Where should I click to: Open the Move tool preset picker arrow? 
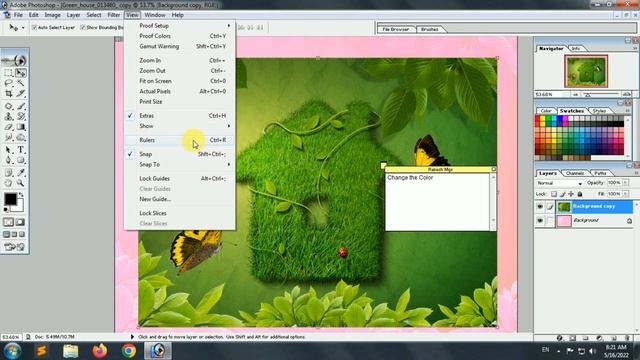[x=23, y=28]
